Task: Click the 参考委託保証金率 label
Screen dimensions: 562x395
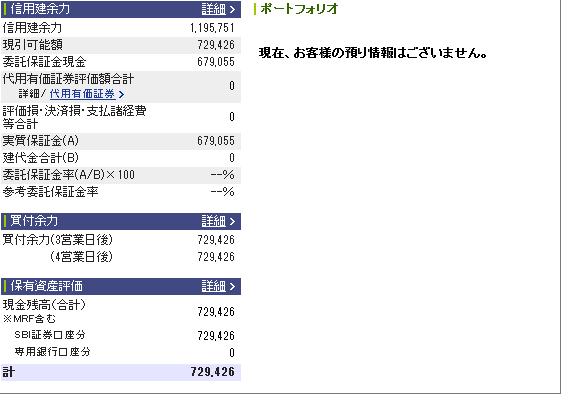Action: point(50,192)
